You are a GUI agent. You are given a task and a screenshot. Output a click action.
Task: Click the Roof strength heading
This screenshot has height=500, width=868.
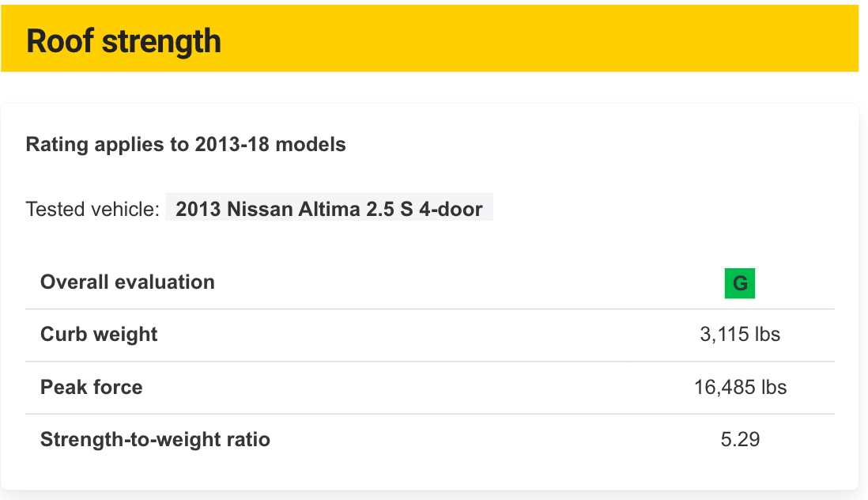[124, 41]
